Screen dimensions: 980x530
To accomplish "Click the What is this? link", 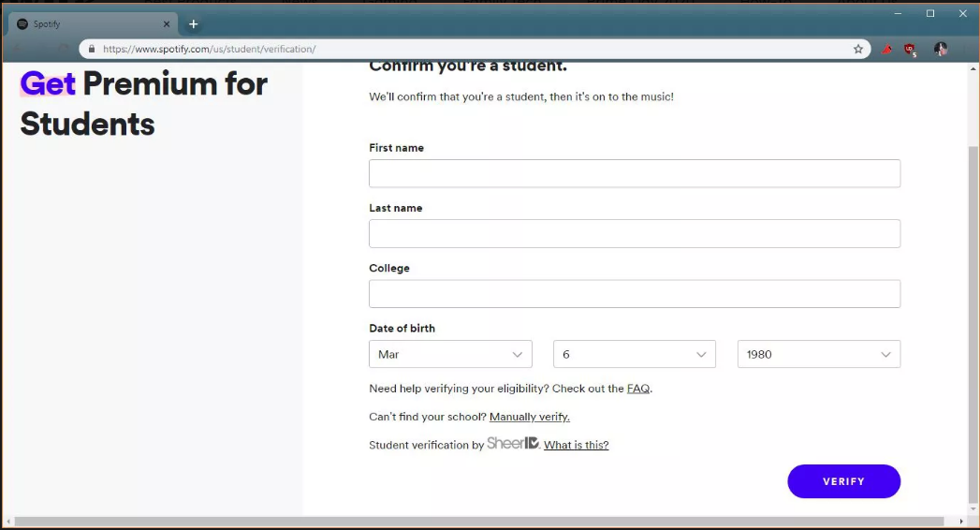I will (576, 445).
